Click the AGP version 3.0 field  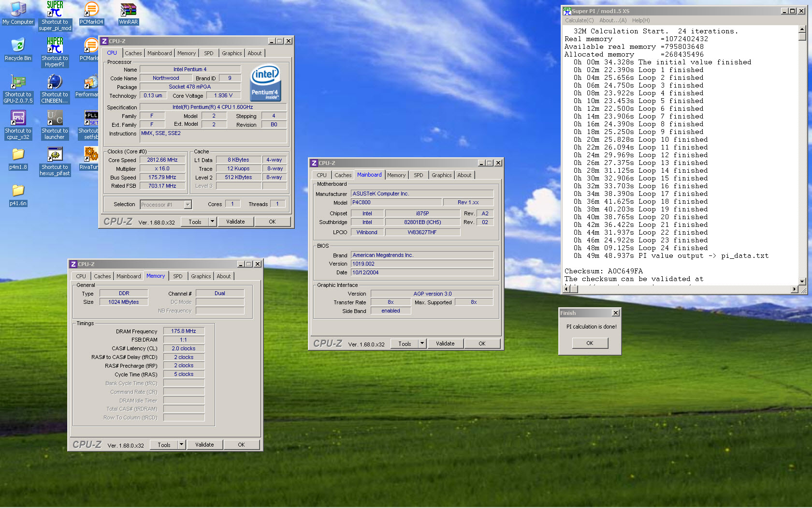pos(432,294)
